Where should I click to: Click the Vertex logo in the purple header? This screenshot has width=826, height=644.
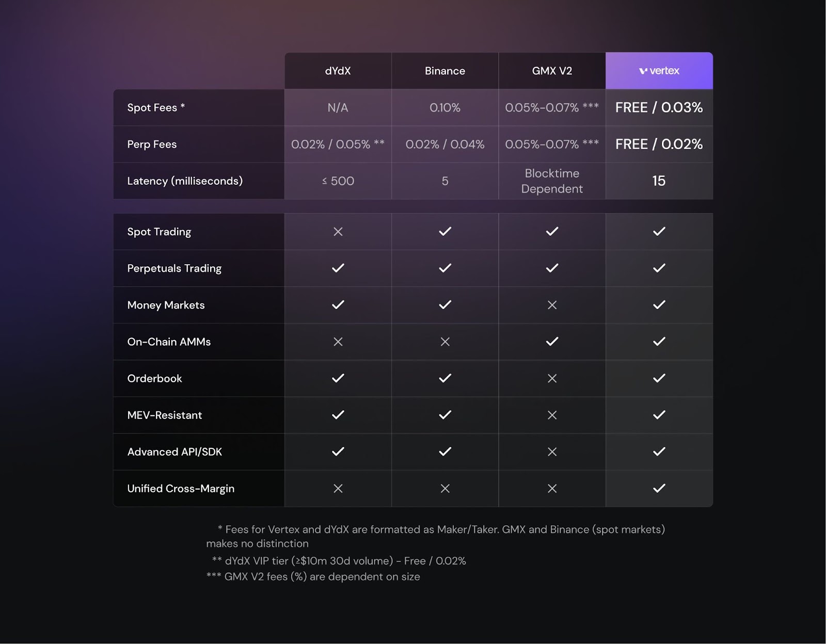pos(659,71)
